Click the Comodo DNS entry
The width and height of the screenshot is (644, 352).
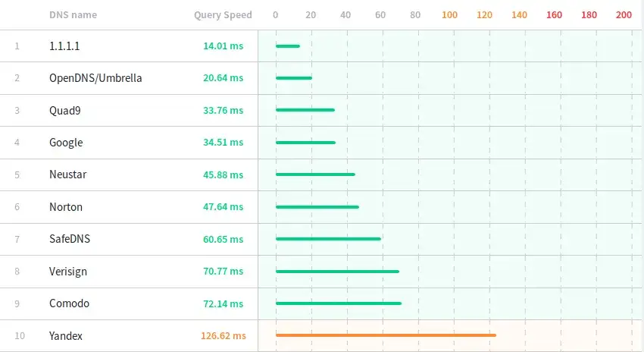pos(70,303)
